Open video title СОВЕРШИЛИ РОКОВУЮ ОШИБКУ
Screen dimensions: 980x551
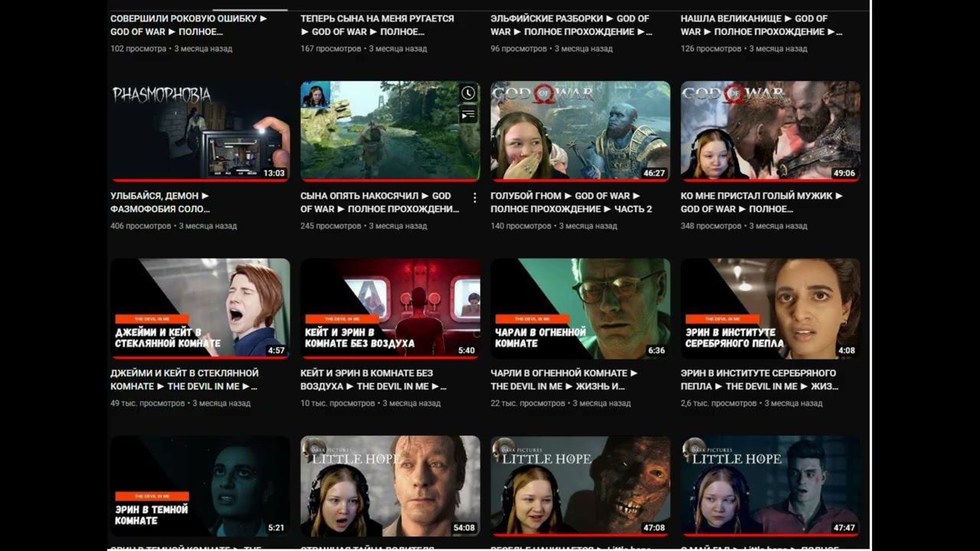click(x=189, y=25)
